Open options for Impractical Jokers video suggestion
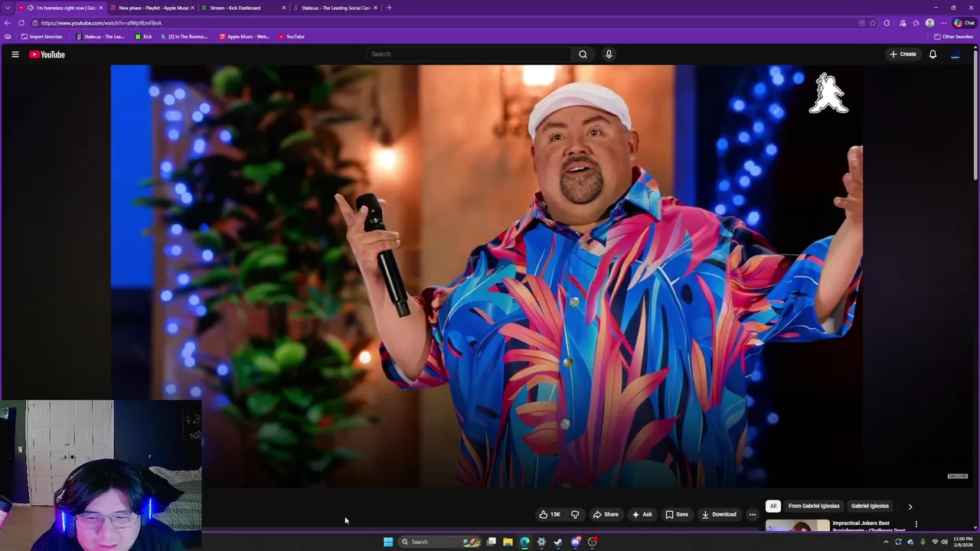Viewport: 980px width, 551px height. (x=916, y=525)
